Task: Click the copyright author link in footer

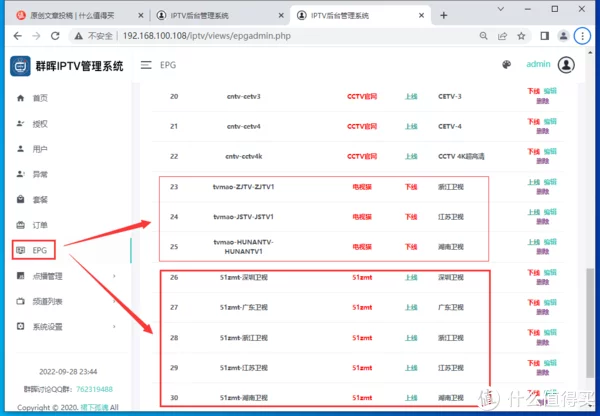Action: [94, 407]
